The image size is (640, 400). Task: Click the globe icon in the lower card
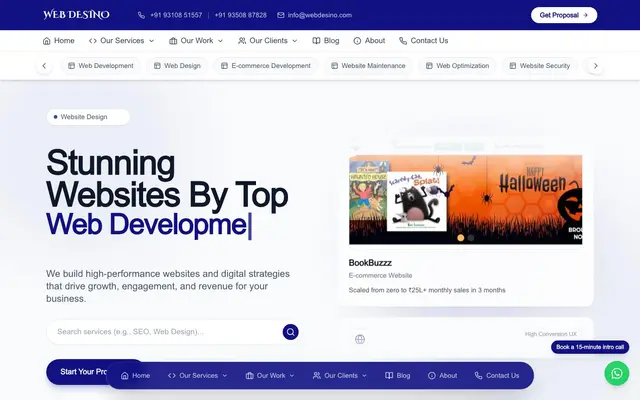click(360, 339)
